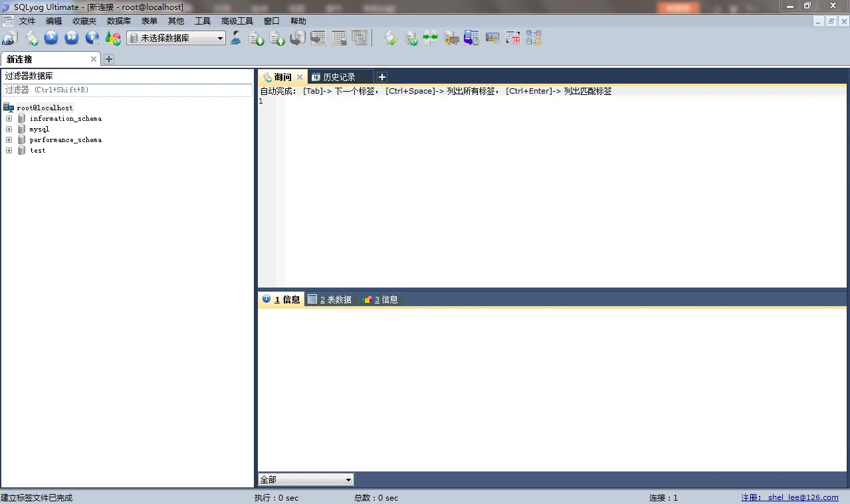Screen dimensions: 850x504
Task: Open a new query editor icon
Action: 31,38
